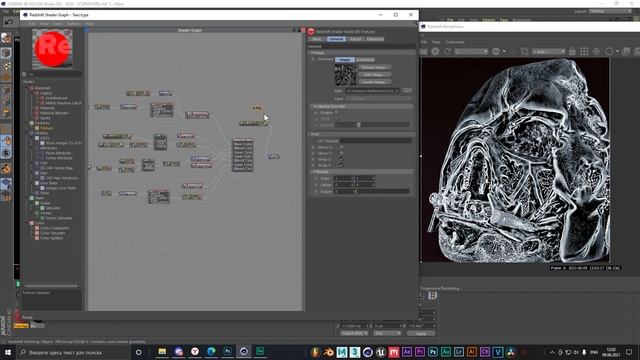Click the save snapshot icon in RenderView

[x=626, y=51]
